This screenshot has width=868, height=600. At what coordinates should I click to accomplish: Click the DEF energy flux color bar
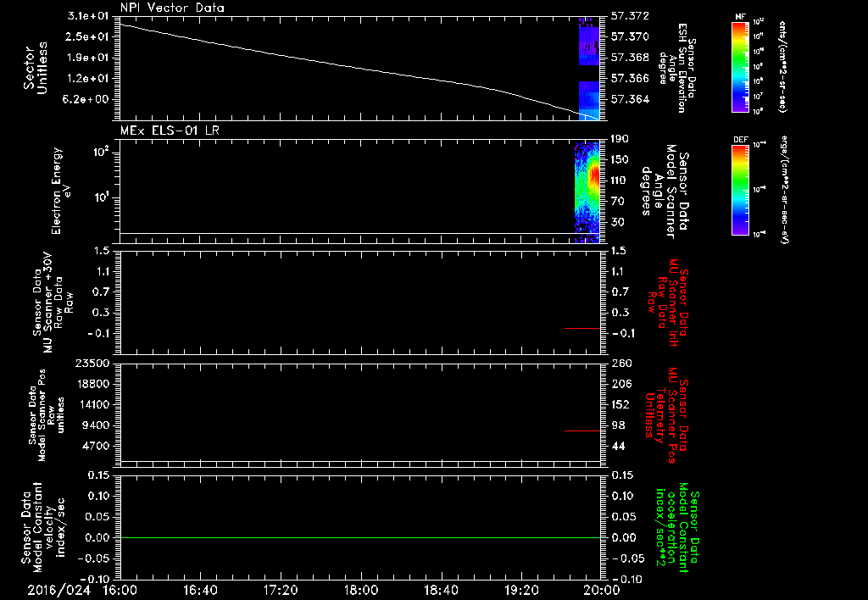click(741, 191)
